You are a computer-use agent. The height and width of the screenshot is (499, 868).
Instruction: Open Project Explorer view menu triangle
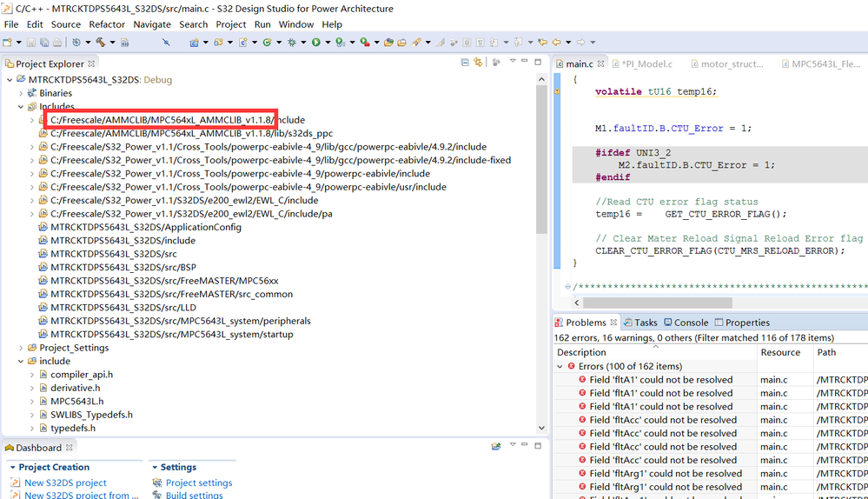point(513,61)
